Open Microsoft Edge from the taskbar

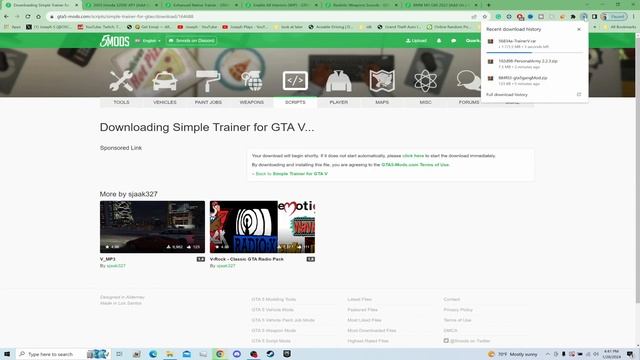(x=153, y=354)
